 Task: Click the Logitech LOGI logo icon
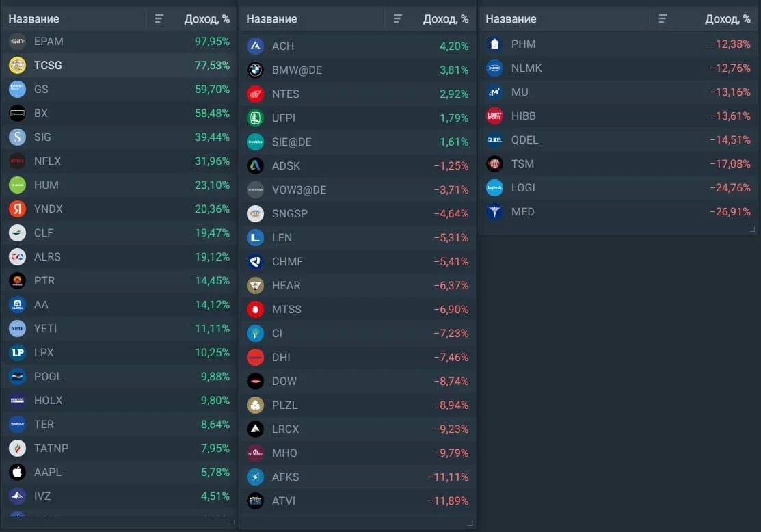click(x=494, y=187)
